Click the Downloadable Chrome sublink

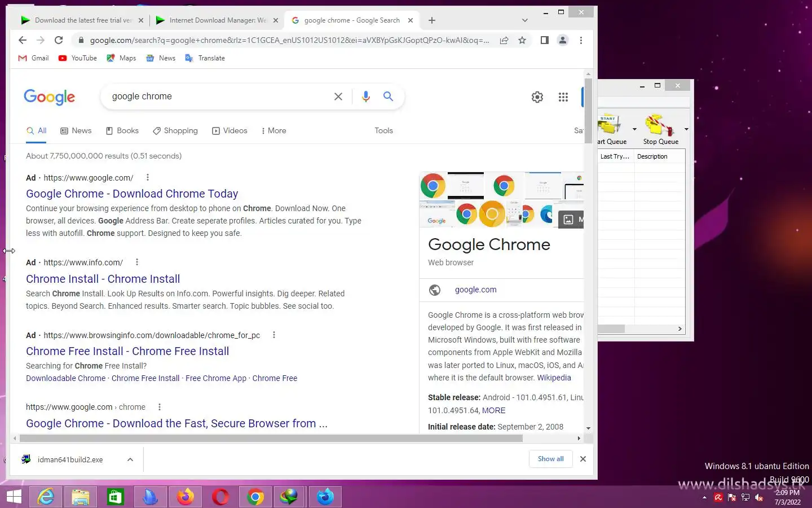point(65,378)
